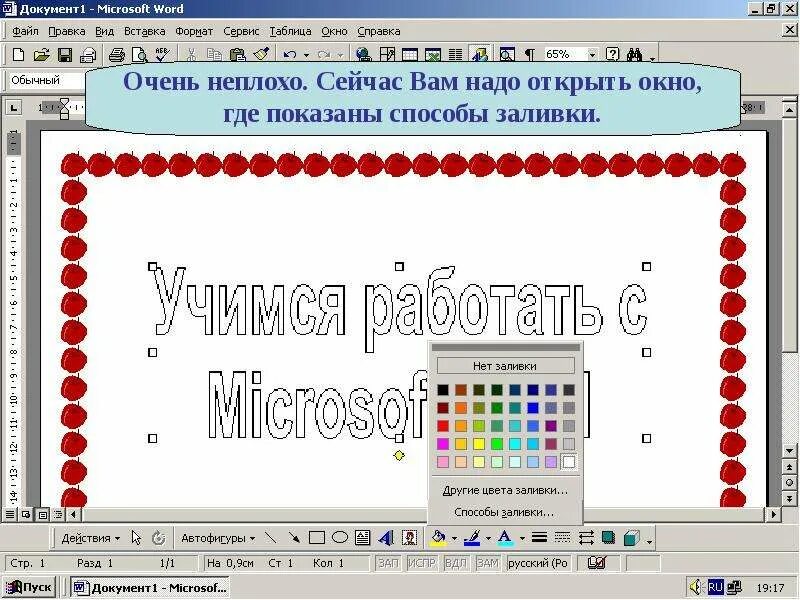This screenshot has width=800, height=600.
Task: Click the Font Color letter A
Action: point(505,538)
